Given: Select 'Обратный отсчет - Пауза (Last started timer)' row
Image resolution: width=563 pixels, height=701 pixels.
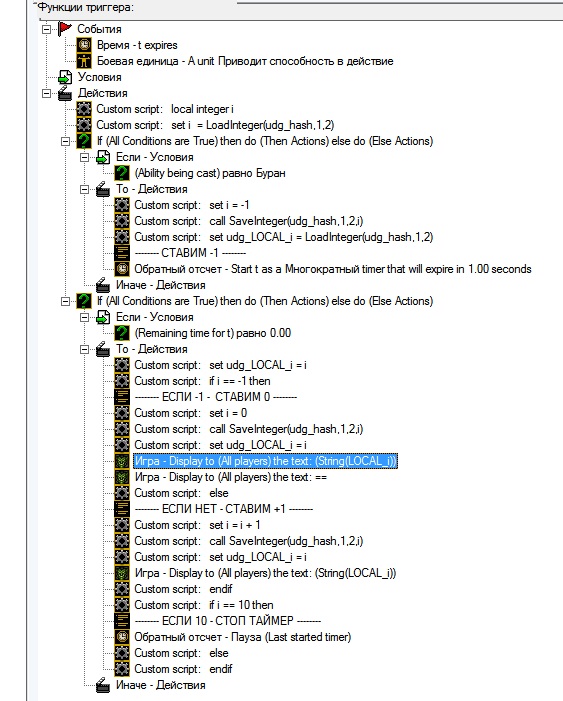Looking at the screenshot, I should click(243, 637).
